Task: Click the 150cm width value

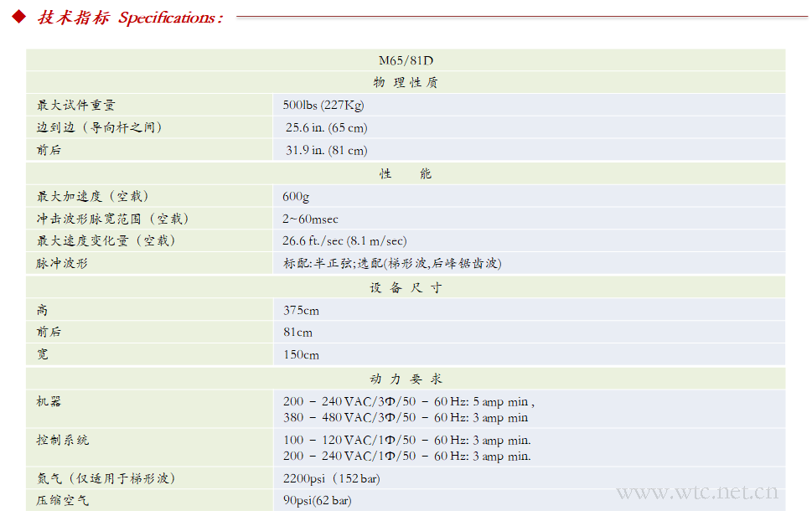Action: [302, 354]
